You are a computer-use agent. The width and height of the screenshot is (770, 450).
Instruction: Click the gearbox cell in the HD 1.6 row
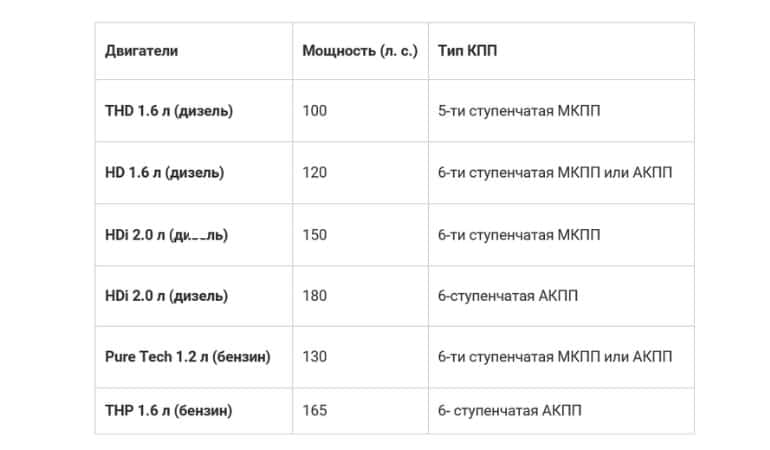coord(555,172)
